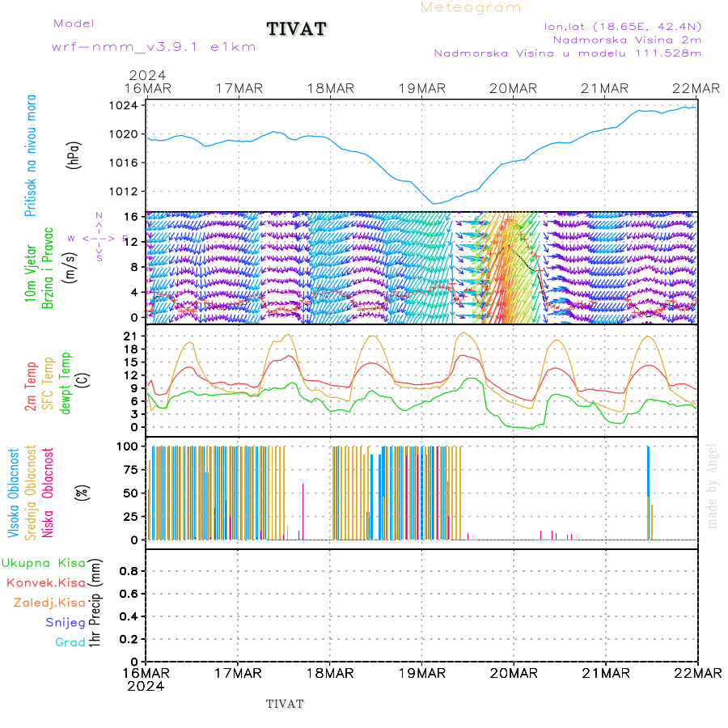
Task: Click "20MAR" date above the pressure chart
Action: [513, 88]
